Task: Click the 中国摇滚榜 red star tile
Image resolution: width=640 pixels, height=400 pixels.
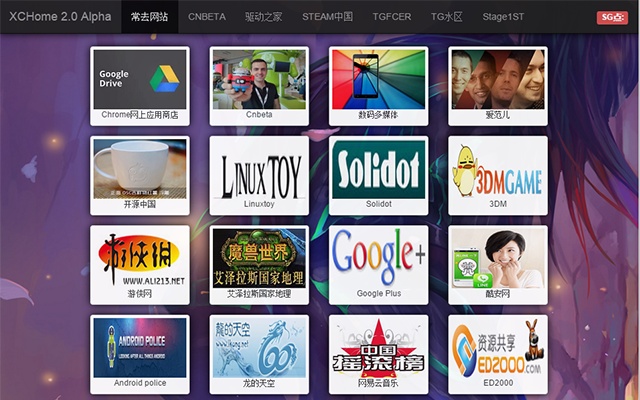Action: [378, 348]
